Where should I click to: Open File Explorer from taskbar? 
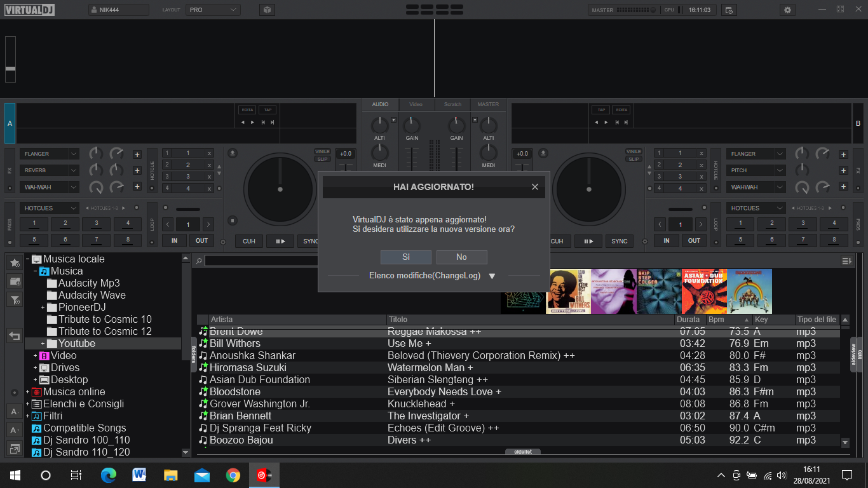point(170,475)
